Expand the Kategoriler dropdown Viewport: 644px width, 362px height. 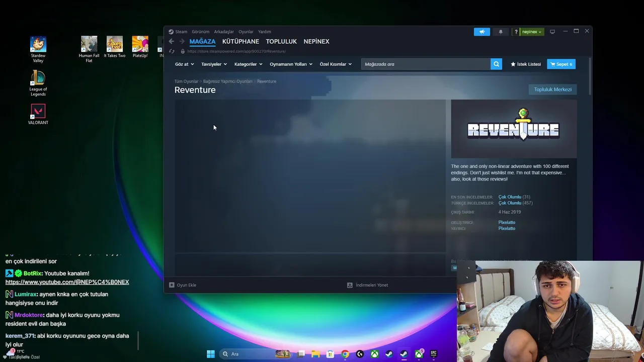[x=248, y=64]
